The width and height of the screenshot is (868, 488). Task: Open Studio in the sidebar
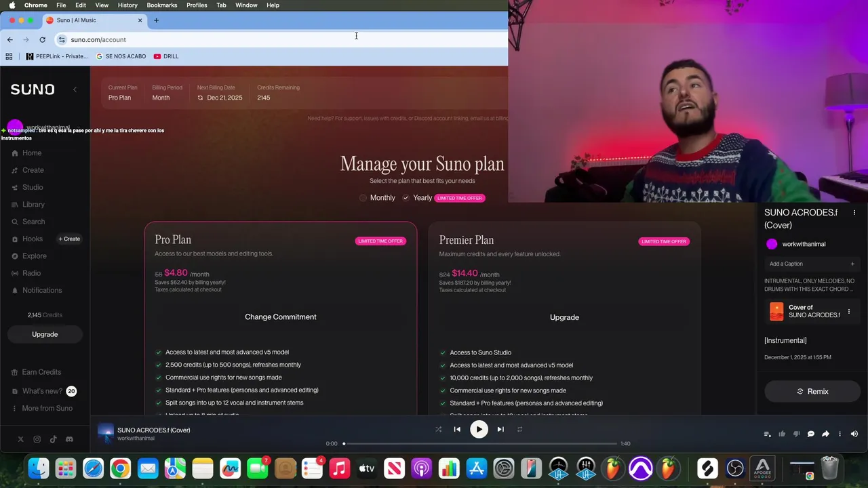pos(27,187)
